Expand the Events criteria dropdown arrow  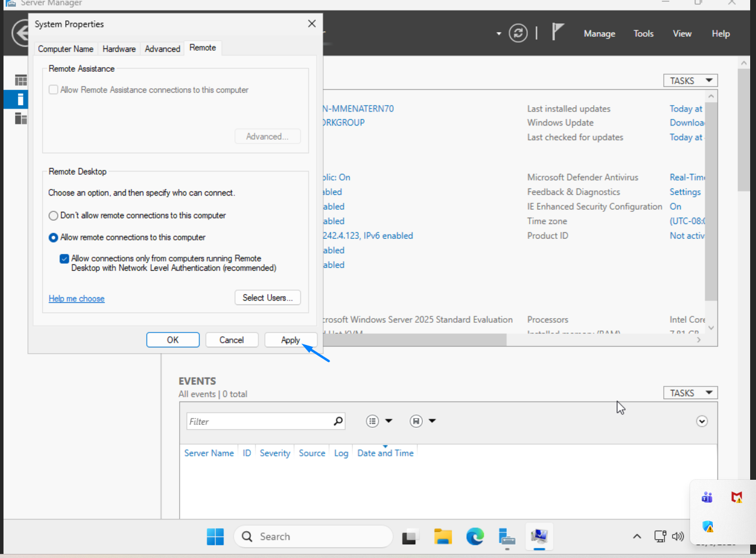coord(389,421)
